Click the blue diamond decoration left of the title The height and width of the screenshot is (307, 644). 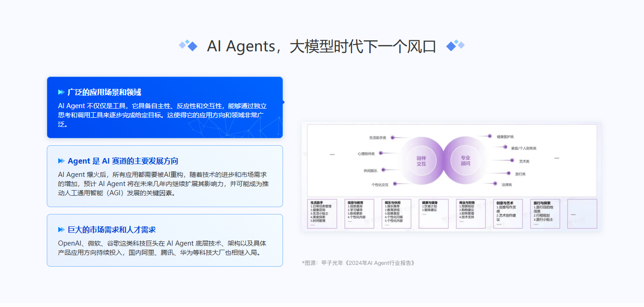[188, 45]
